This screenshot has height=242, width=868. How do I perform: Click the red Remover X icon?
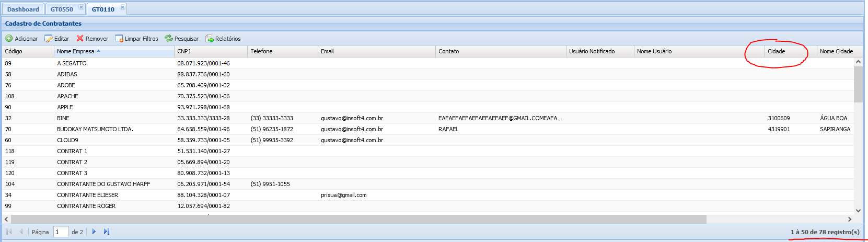point(80,39)
